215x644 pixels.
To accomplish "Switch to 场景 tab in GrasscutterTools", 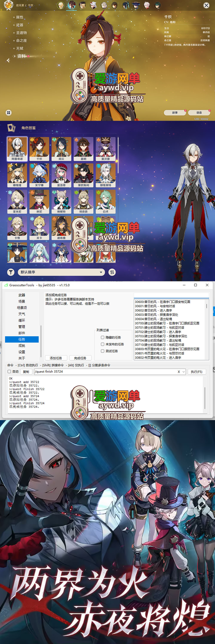I will pyautogui.click(x=22, y=302).
